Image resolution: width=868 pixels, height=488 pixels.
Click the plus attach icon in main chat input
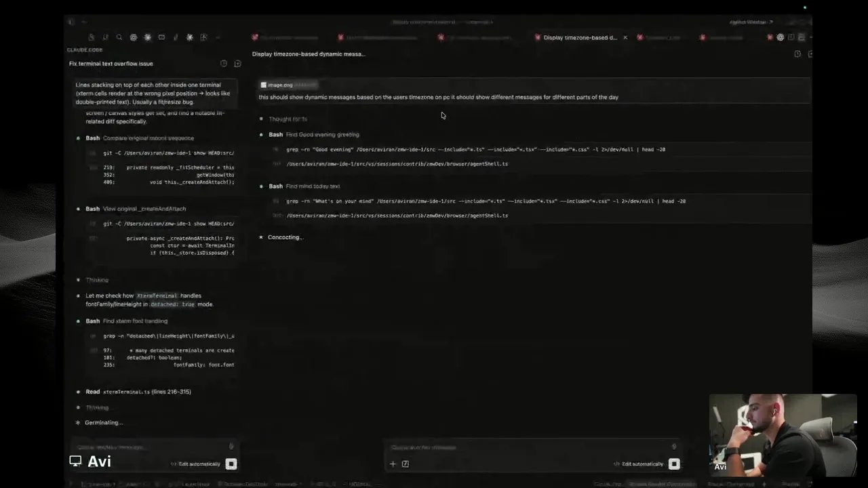(393, 464)
